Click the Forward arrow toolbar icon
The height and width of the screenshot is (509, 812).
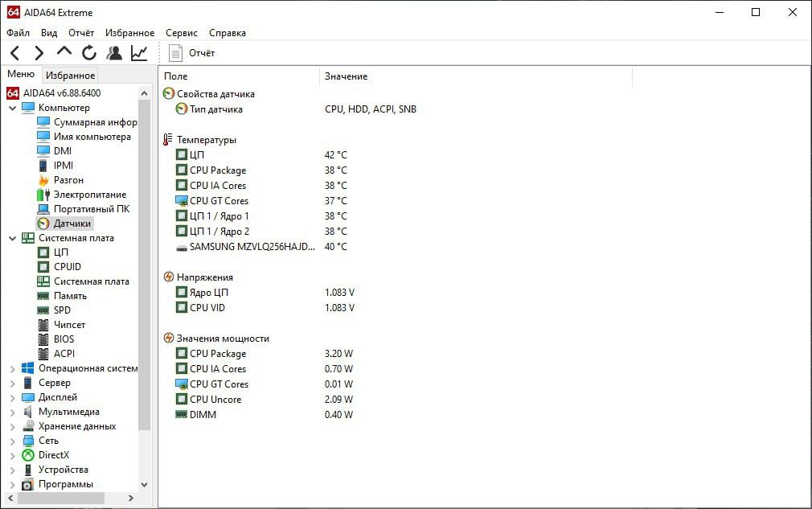pyautogui.click(x=39, y=53)
